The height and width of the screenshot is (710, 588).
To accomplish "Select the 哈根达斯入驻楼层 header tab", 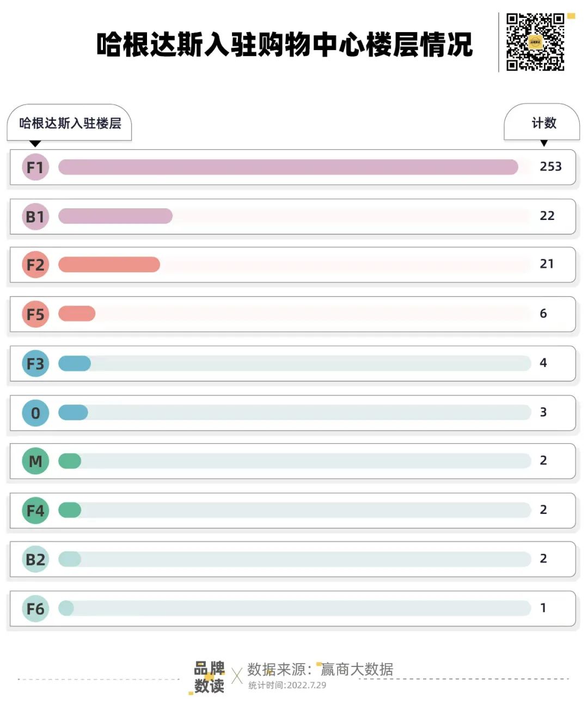I will 70,123.
